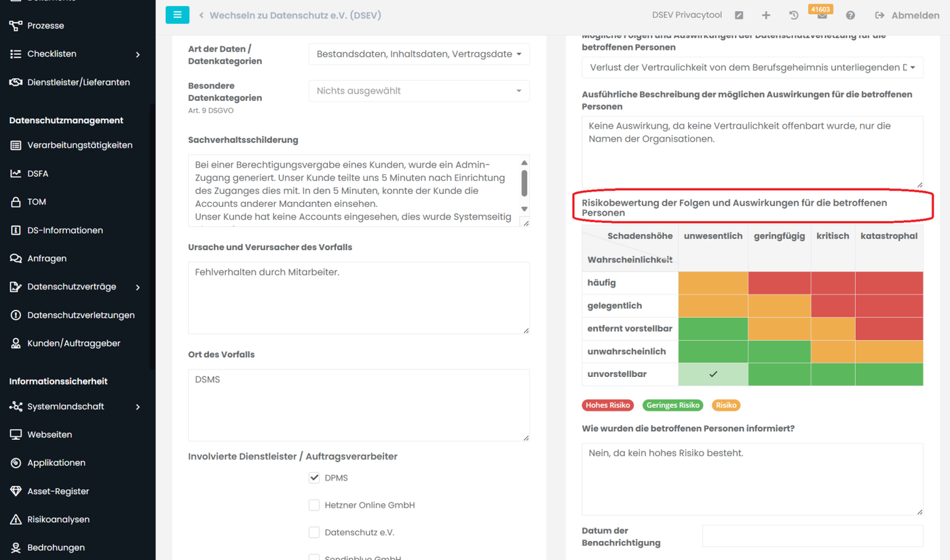Select the TOM lock icon in sidebar
This screenshot has height=560, width=950.
click(16, 202)
